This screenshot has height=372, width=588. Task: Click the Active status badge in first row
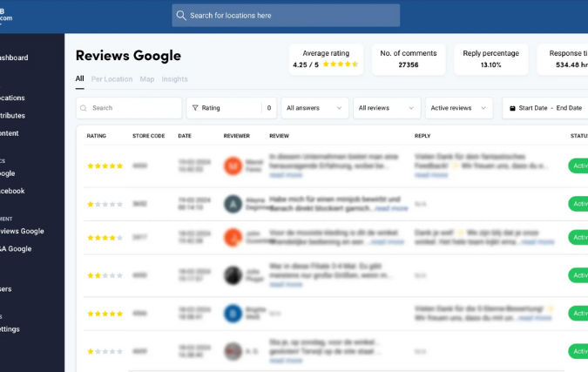pos(578,166)
